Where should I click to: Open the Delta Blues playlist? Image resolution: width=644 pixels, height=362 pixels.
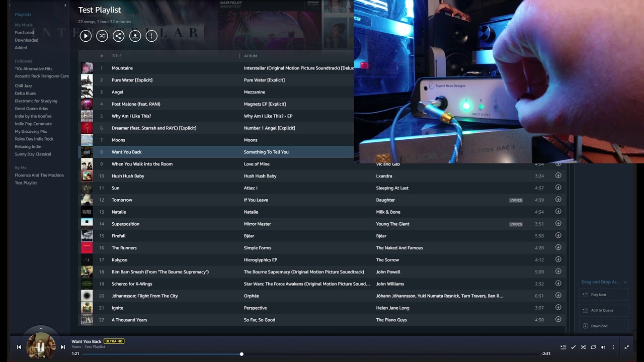pyautogui.click(x=25, y=93)
